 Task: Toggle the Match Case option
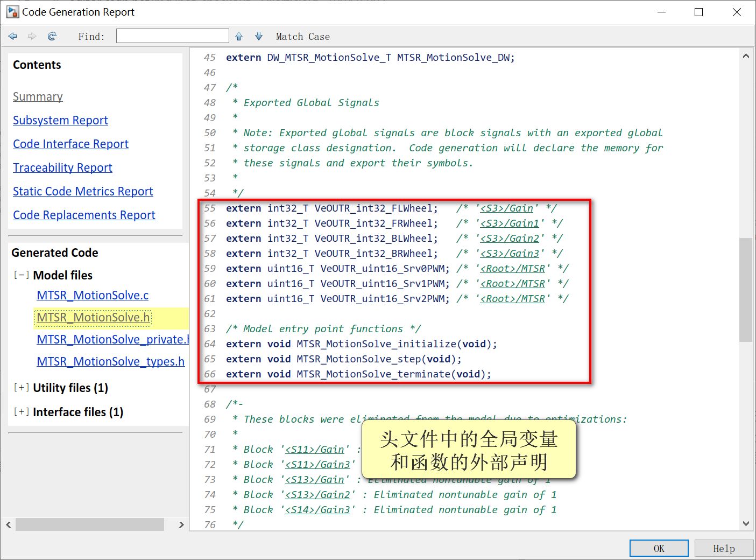pos(303,37)
